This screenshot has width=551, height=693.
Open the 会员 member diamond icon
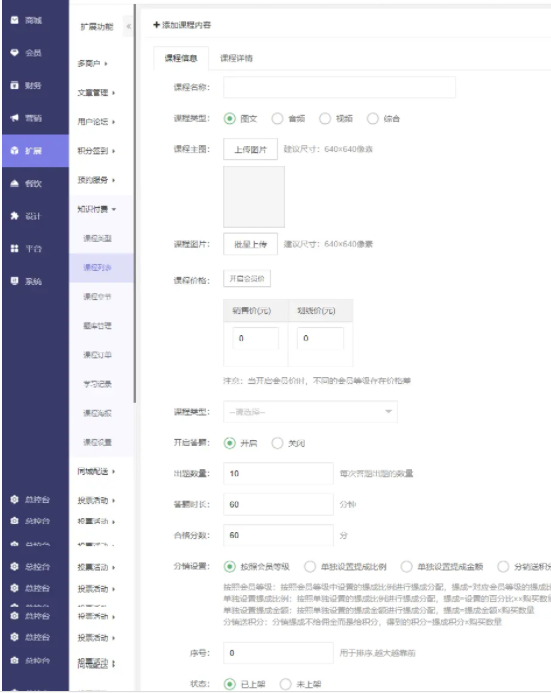click(15, 53)
